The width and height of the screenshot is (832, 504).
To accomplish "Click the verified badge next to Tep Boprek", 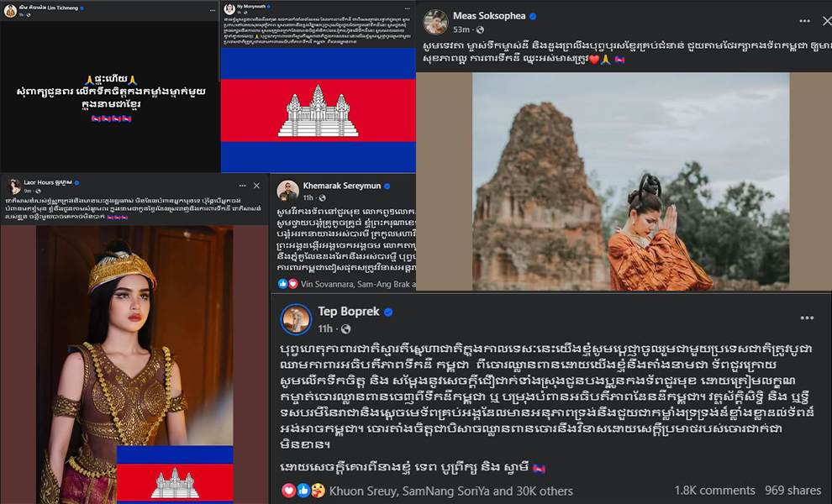I will (x=388, y=312).
